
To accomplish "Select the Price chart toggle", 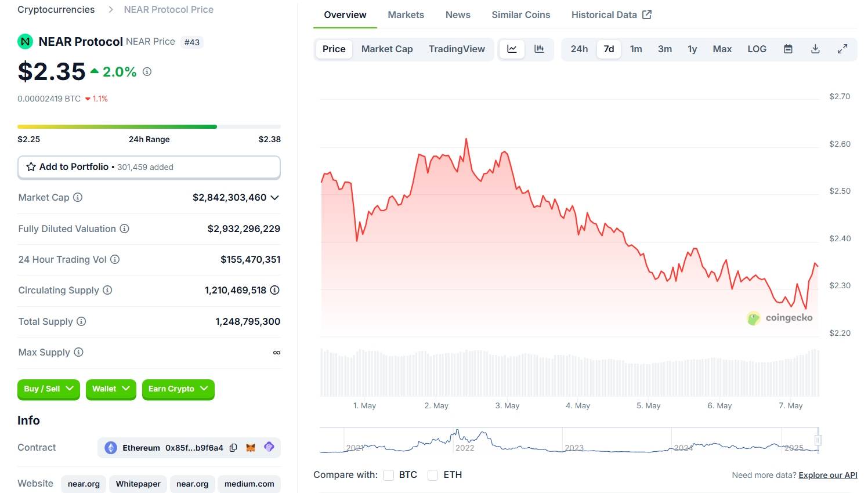I will 334,49.
